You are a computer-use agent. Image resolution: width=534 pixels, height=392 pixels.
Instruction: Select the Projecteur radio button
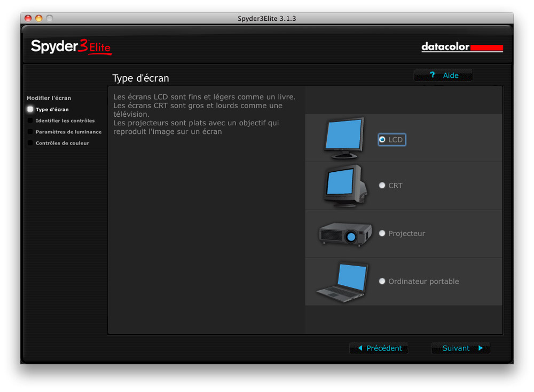pyautogui.click(x=382, y=233)
